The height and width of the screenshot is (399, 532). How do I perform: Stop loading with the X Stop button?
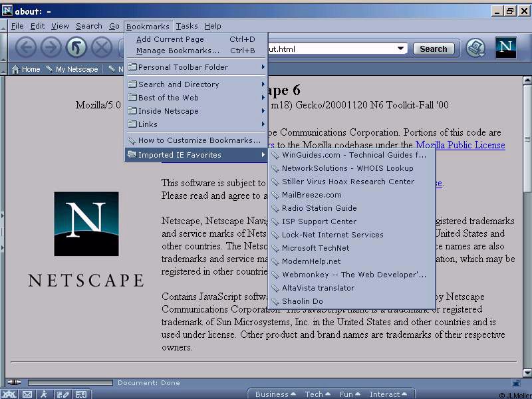(x=102, y=47)
